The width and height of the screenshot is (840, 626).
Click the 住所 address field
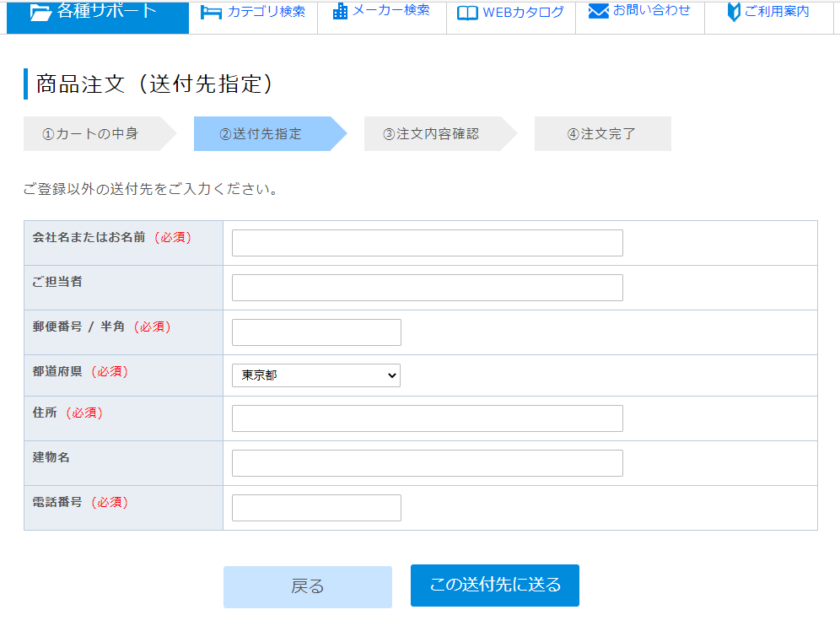click(x=428, y=418)
